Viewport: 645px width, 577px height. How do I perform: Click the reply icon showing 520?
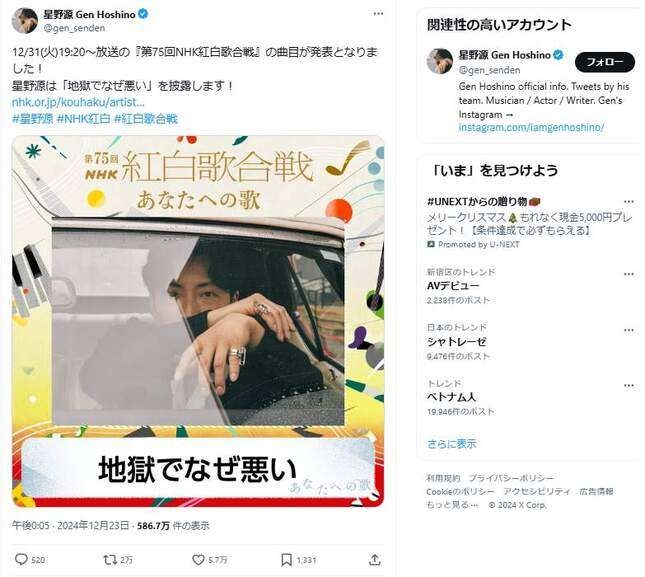tap(21, 559)
